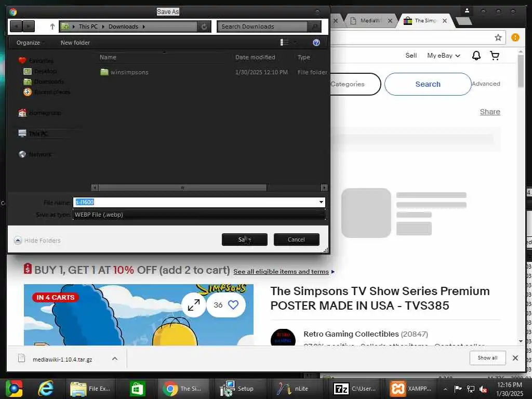Open Internet Explorer from taskbar
Viewport: 532px width, 399px height.
point(46,389)
